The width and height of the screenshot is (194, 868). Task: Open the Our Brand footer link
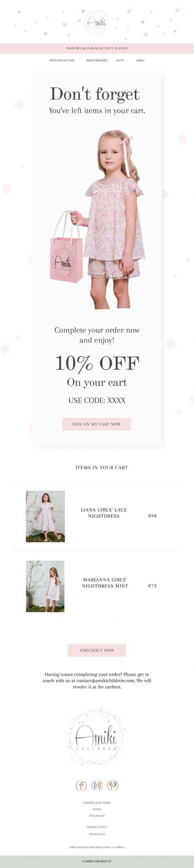point(97,816)
